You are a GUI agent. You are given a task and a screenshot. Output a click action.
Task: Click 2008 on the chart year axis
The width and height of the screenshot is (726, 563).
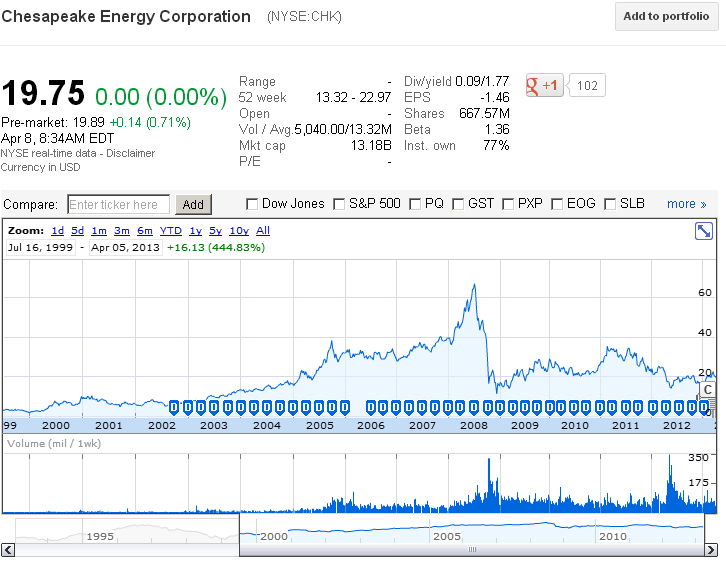[x=474, y=425]
